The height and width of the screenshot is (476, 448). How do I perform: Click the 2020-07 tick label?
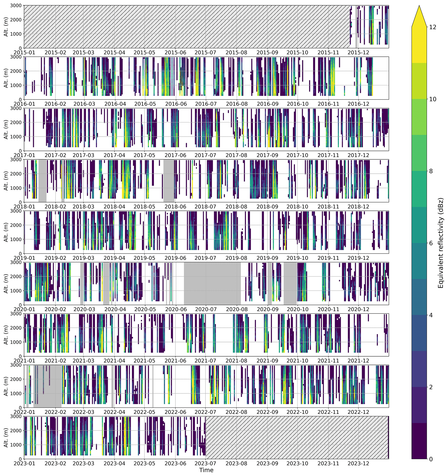coord(206,309)
